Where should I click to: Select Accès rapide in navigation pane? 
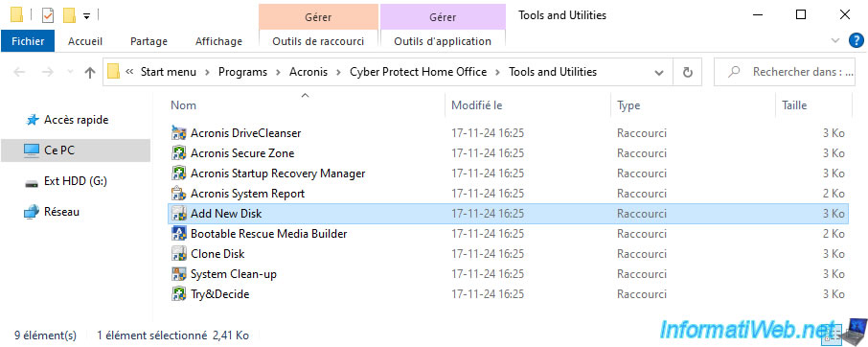(x=77, y=120)
